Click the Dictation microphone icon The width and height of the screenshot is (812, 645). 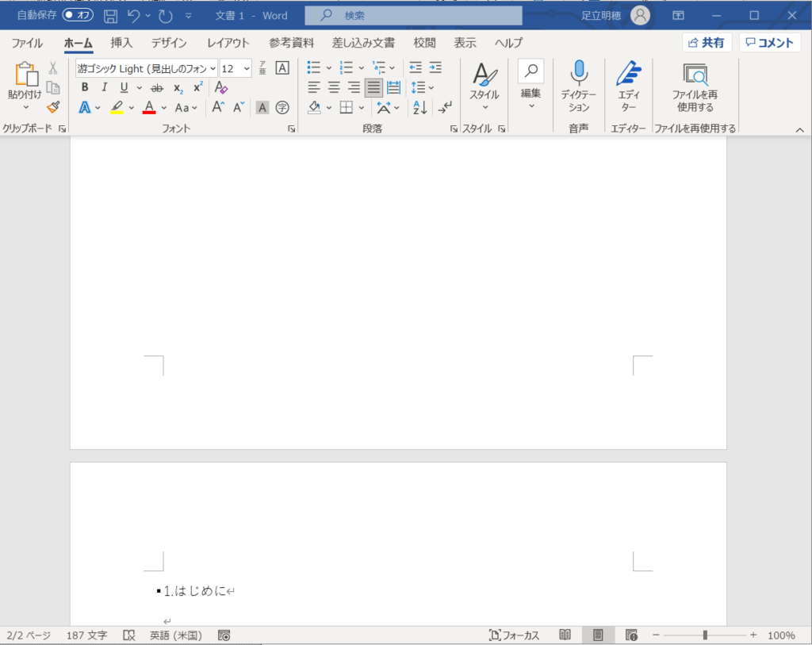[579, 74]
